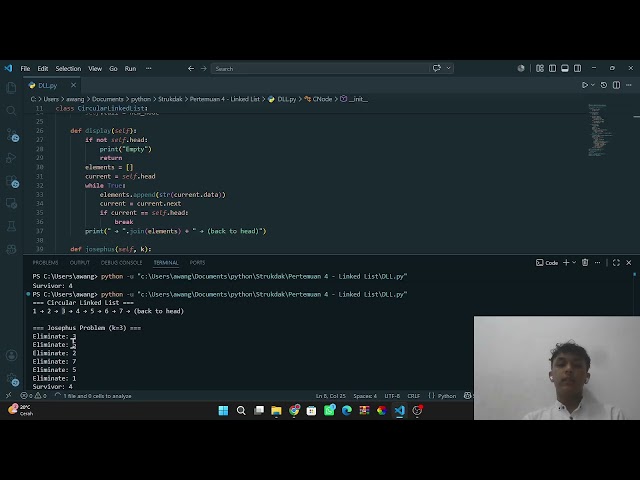The image size is (640, 480).
Task: Open the Edit menu
Action: 43,69
